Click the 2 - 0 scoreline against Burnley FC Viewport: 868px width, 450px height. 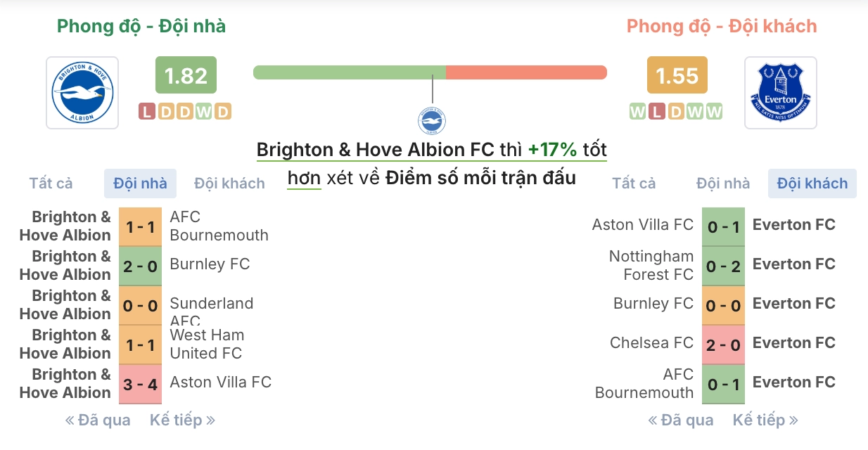click(x=140, y=265)
